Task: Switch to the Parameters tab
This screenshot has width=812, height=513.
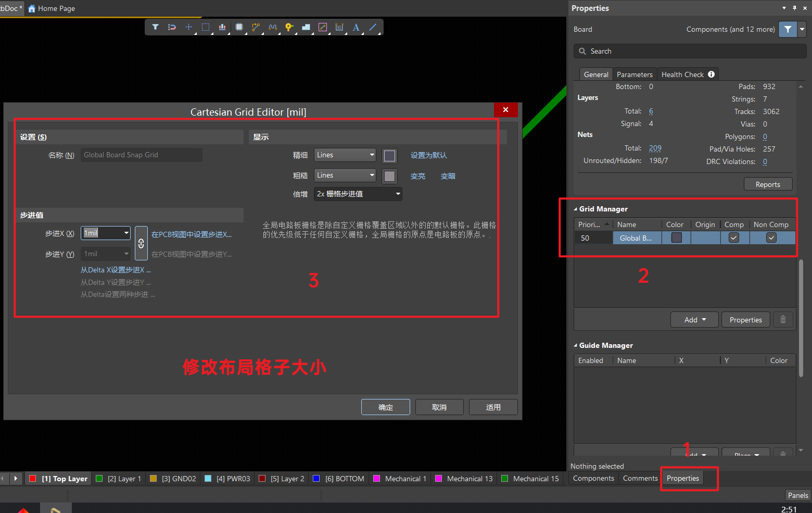Action: pos(634,74)
